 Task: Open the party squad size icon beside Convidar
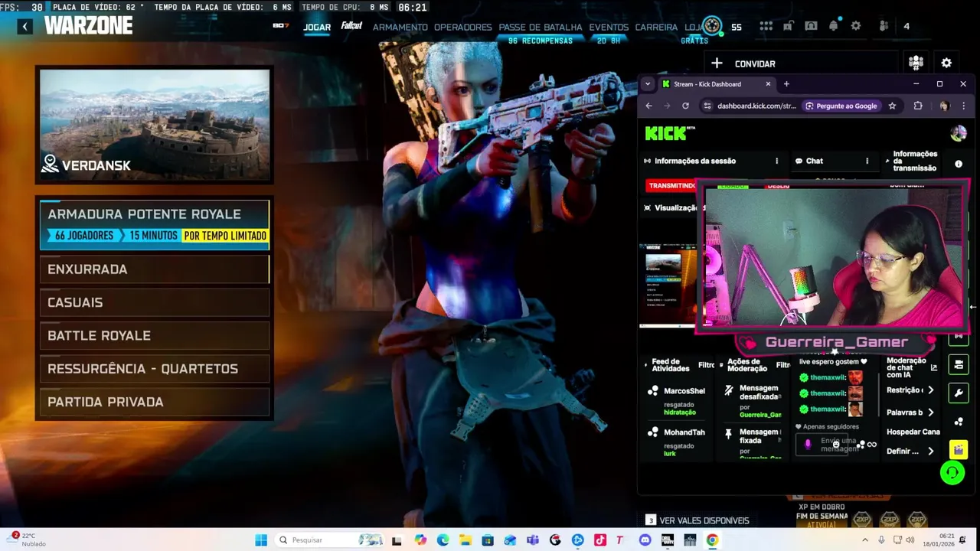click(916, 63)
